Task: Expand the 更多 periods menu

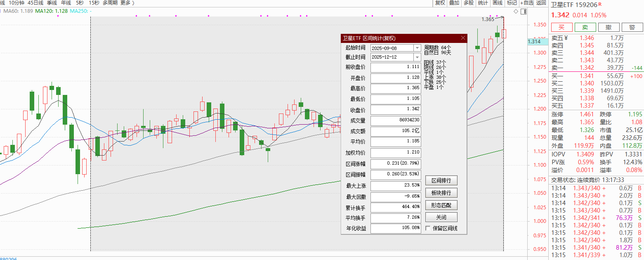Action: (x=127, y=3)
